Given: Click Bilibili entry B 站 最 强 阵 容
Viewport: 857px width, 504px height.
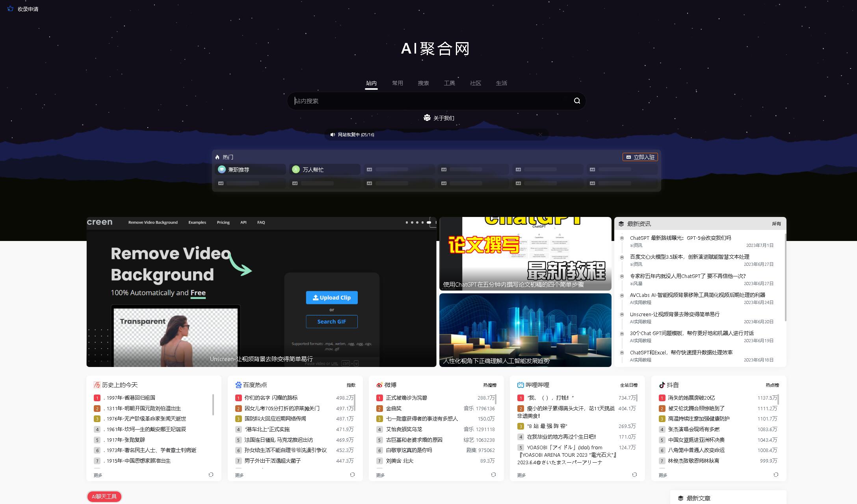Looking at the screenshot, I should tap(547, 426).
